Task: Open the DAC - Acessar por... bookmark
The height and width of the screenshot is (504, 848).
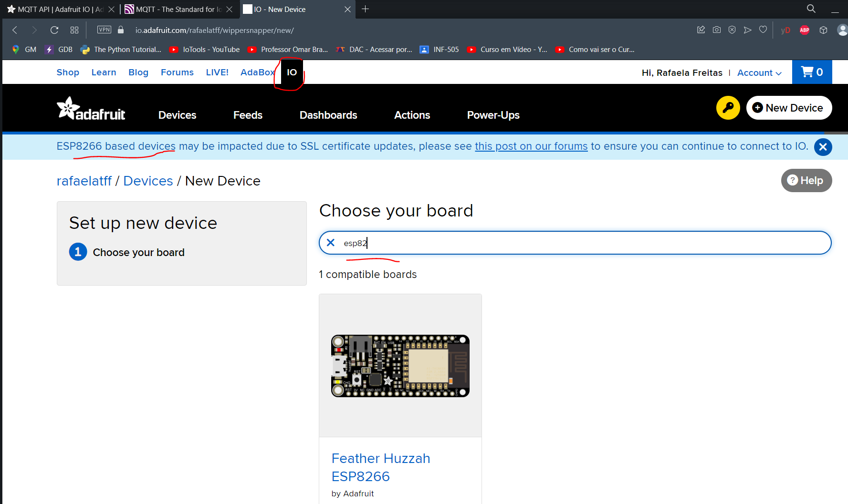Action: [374, 50]
